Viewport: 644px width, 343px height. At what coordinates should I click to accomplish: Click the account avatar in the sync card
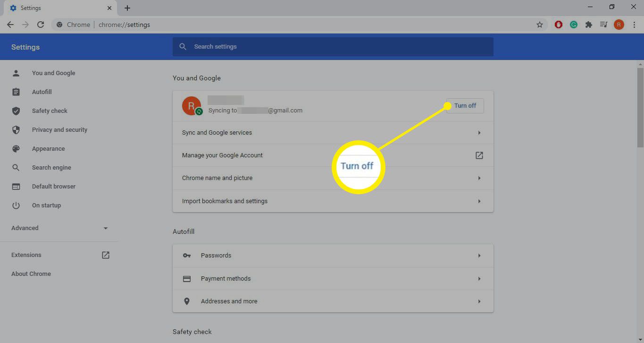pyautogui.click(x=192, y=106)
